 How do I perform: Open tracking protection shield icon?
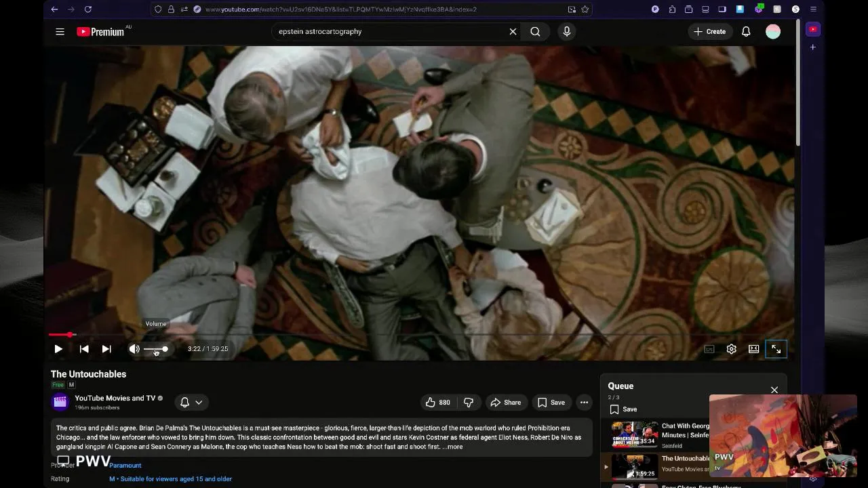(158, 9)
